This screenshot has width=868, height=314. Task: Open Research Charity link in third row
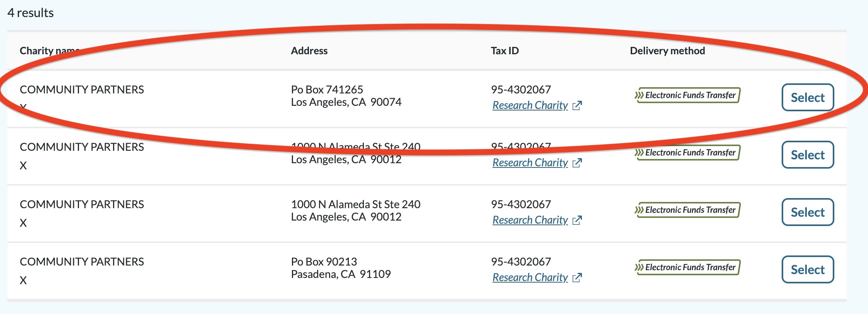click(530, 220)
